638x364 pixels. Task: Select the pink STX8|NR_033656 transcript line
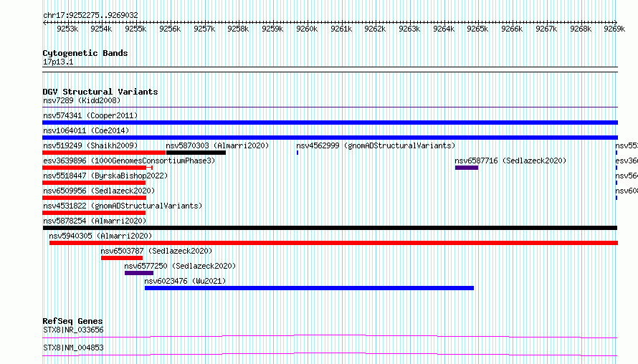click(x=330, y=336)
